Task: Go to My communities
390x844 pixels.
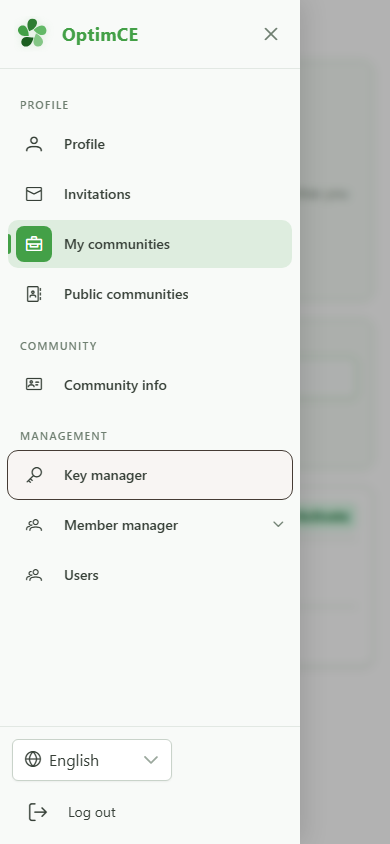Action: pyautogui.click(x=150, y=244)
